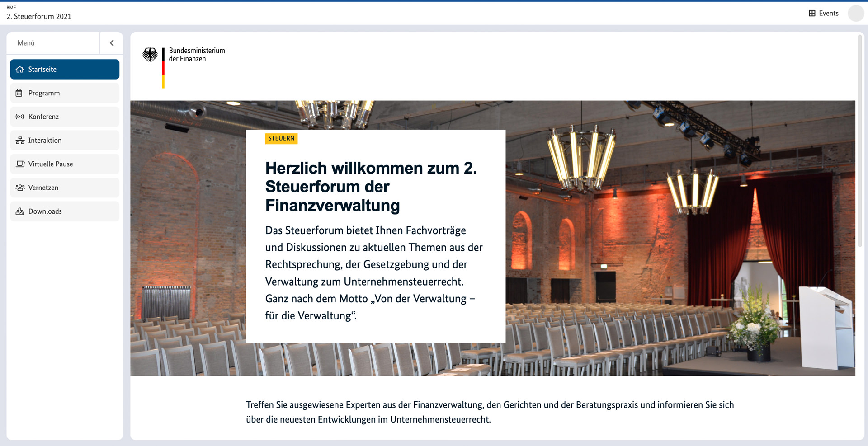This screenshot has height=446, width=868.
Task: Click the grid icon next to Events
Action: [812, 14]
